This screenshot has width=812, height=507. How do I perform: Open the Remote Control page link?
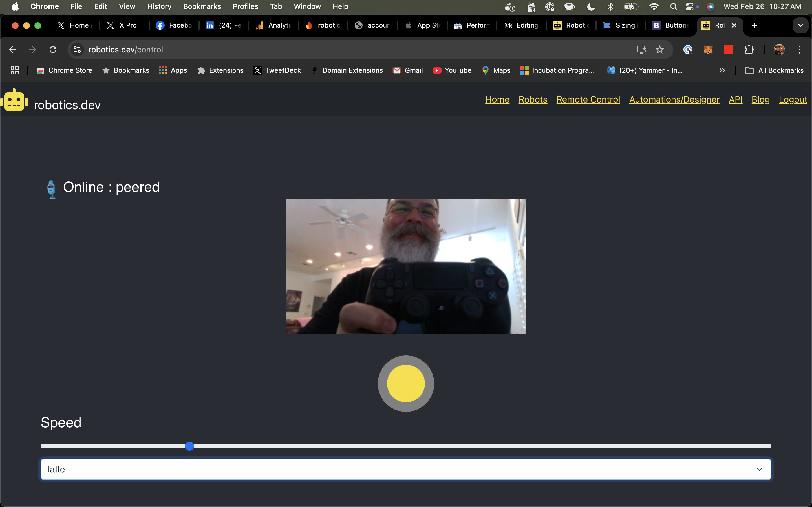(x=588, y=99)
